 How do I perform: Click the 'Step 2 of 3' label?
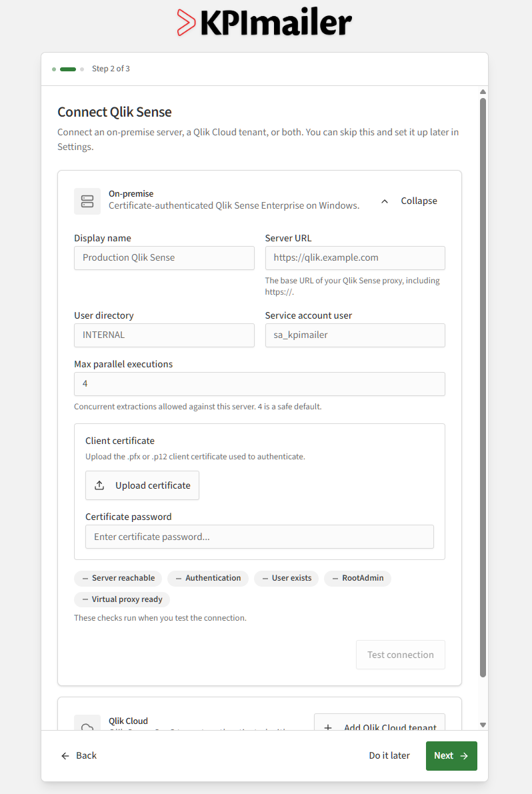pyautogui.click(x=111, y=69)
